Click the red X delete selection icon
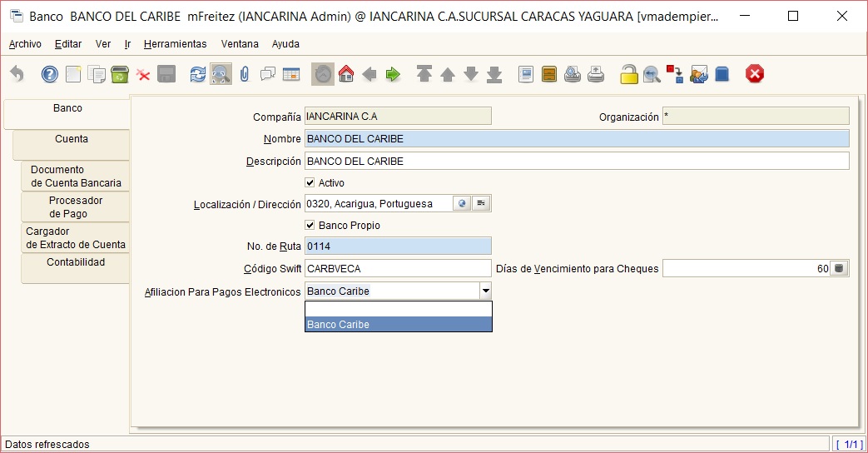 point(143,73)
